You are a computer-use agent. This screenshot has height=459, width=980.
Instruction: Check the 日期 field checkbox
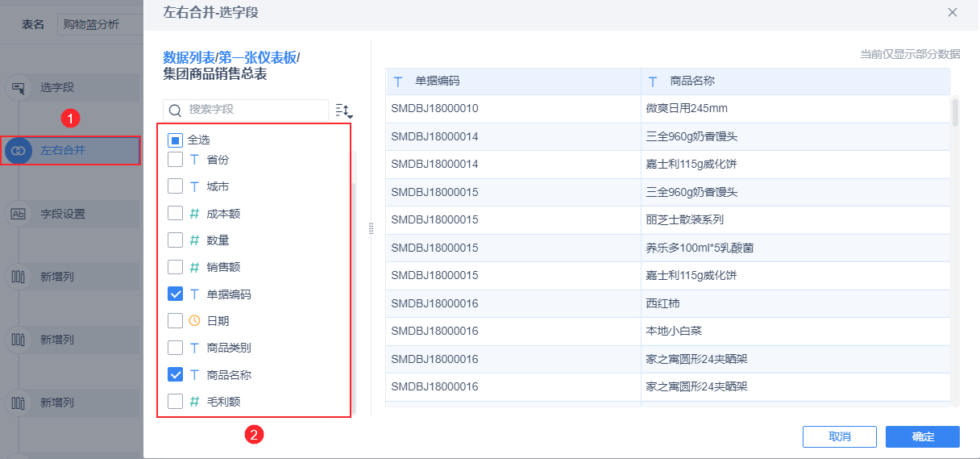pos(175,320)
